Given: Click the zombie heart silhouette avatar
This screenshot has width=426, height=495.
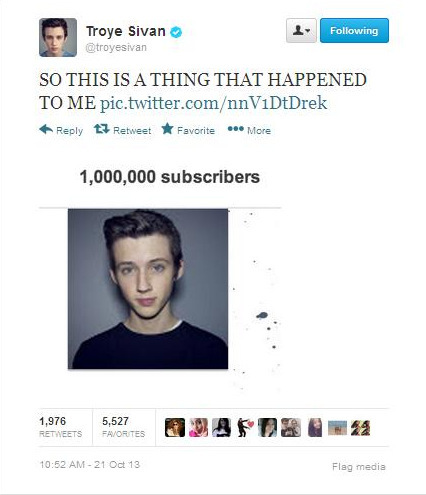Looking at the screenshot, I should click(x=245, y=427).
